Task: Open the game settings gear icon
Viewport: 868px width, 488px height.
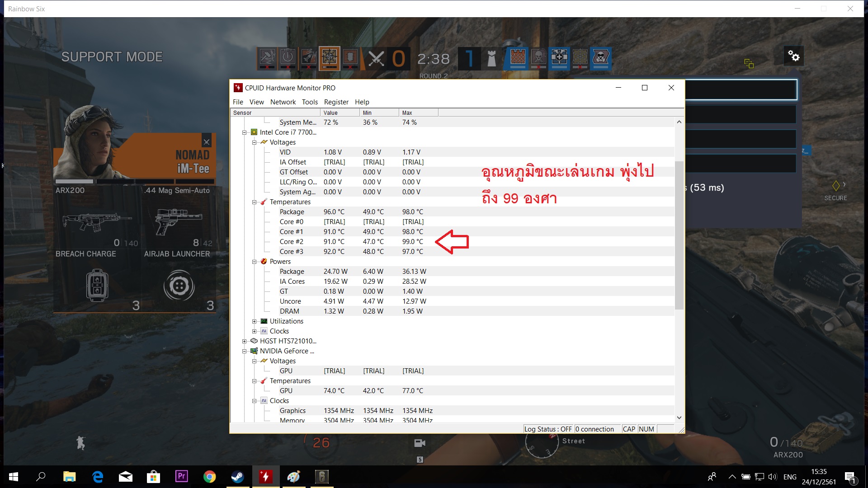Action: (x=793, y=56)
